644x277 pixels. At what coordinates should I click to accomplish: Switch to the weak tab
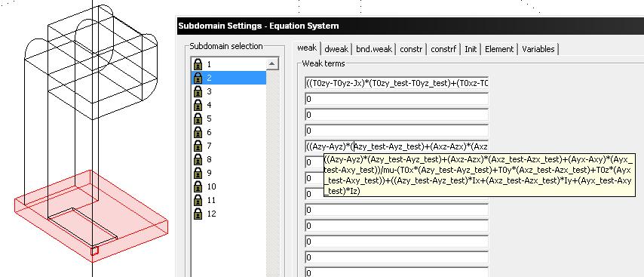coord(307,48)
